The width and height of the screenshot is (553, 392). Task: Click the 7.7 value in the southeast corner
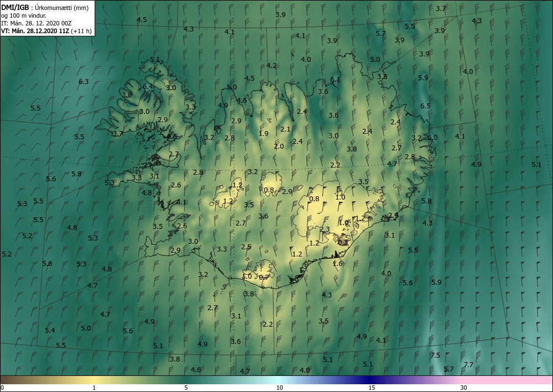(468, 365)
